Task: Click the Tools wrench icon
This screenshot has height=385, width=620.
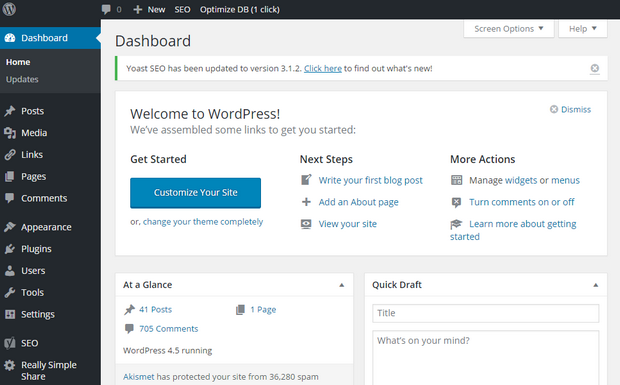Action: (x=9, y=293)
